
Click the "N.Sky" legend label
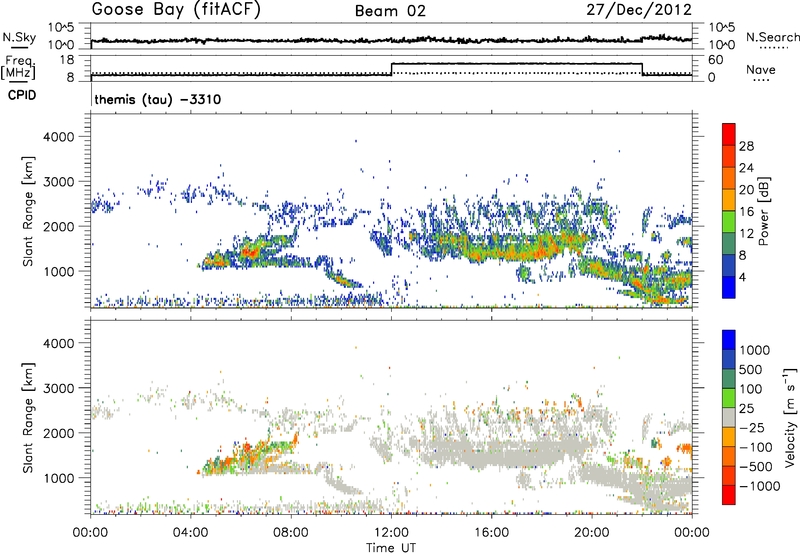point(19,37)
